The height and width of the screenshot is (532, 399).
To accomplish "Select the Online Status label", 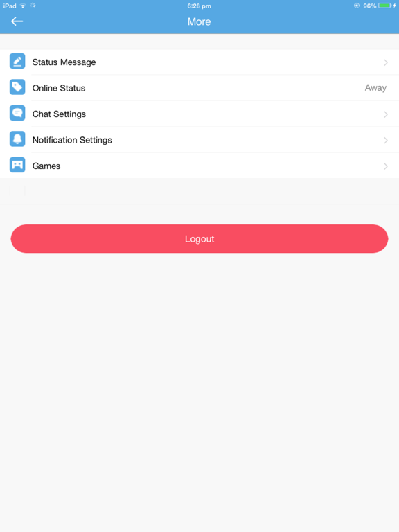I will point(59,88).
